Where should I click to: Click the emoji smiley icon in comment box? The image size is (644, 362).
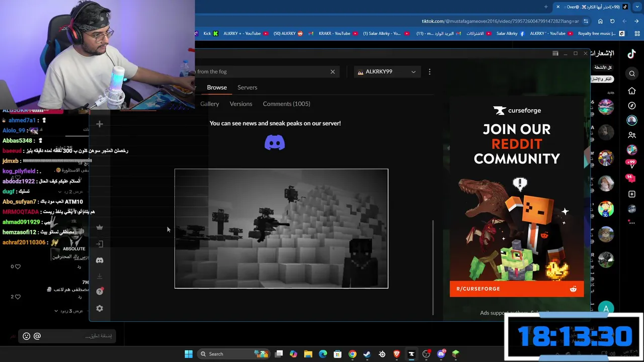(x=27, y=336)
